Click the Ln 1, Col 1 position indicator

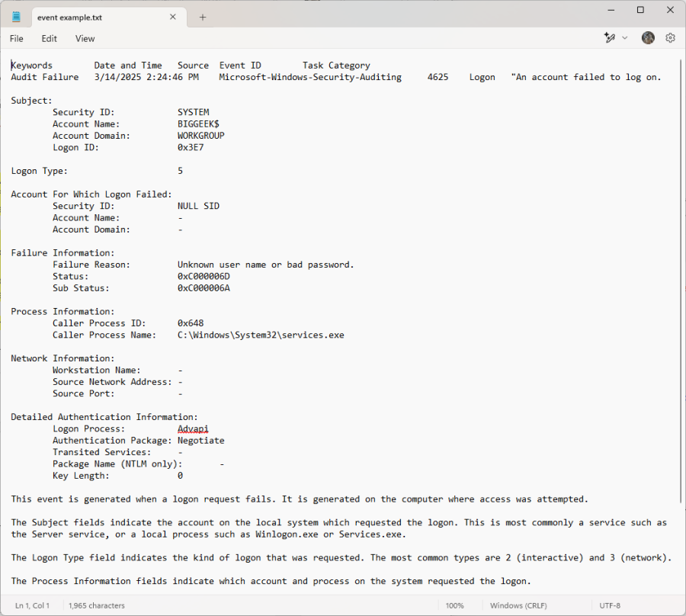32,605
